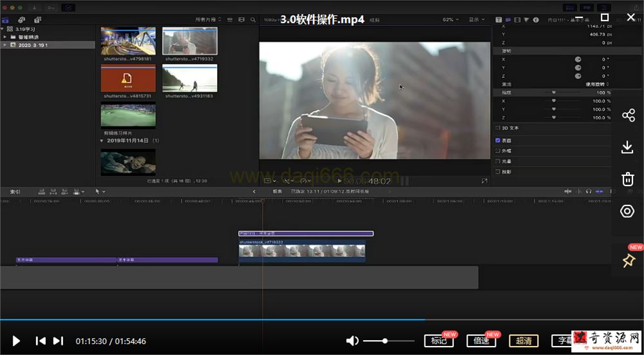
Task: Click the player download icon
Action: (627, 147)
